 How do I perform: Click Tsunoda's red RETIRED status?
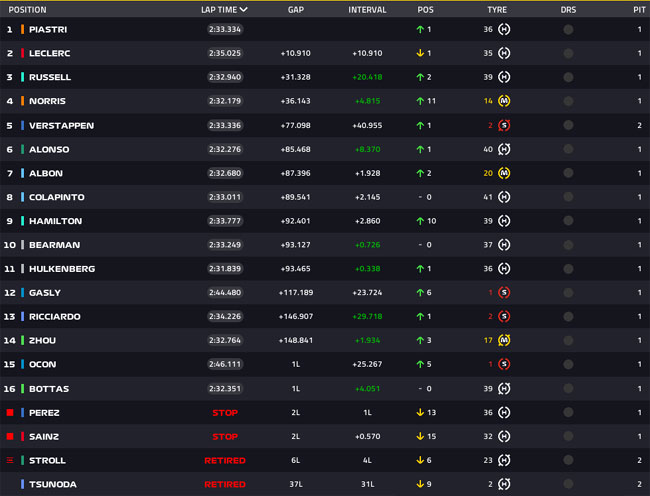[225, 484]
